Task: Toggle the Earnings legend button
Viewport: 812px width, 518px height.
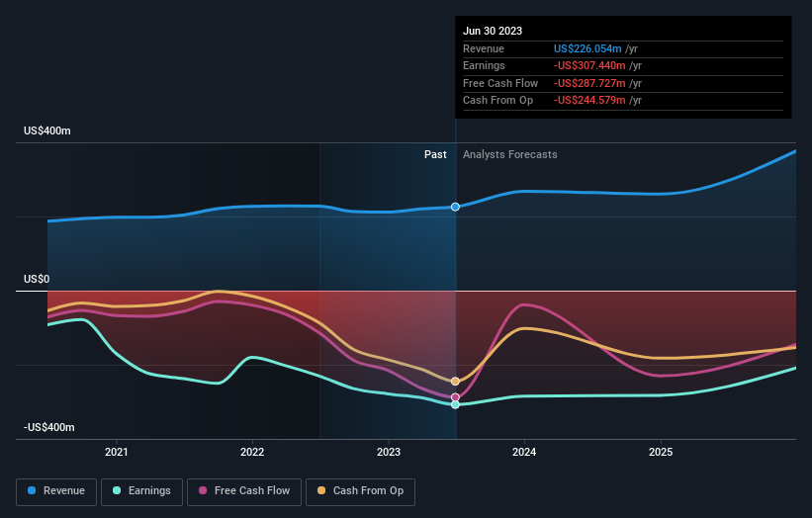Action: pyautogui.click(x=141, y=491)
